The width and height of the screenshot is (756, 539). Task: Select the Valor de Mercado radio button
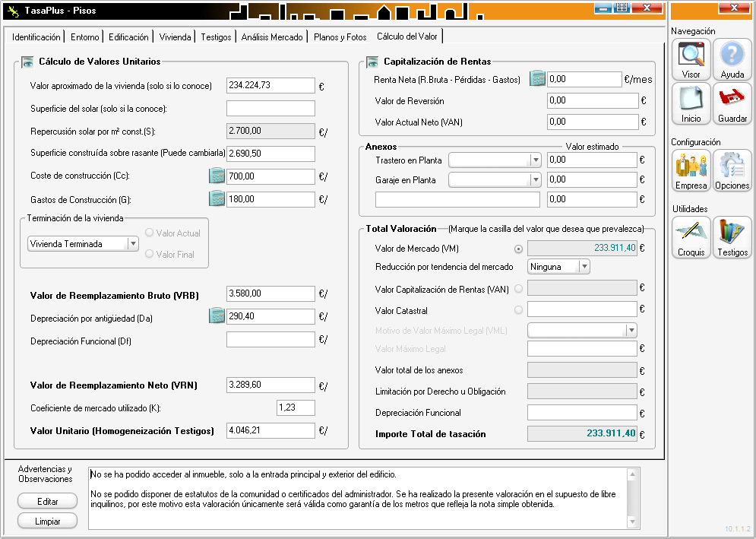519,249
